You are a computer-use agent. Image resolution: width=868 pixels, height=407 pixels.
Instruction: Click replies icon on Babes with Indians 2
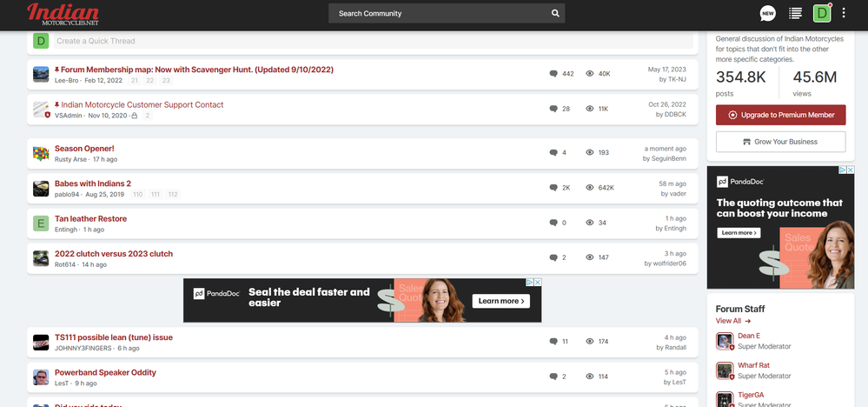click(553, 188)
